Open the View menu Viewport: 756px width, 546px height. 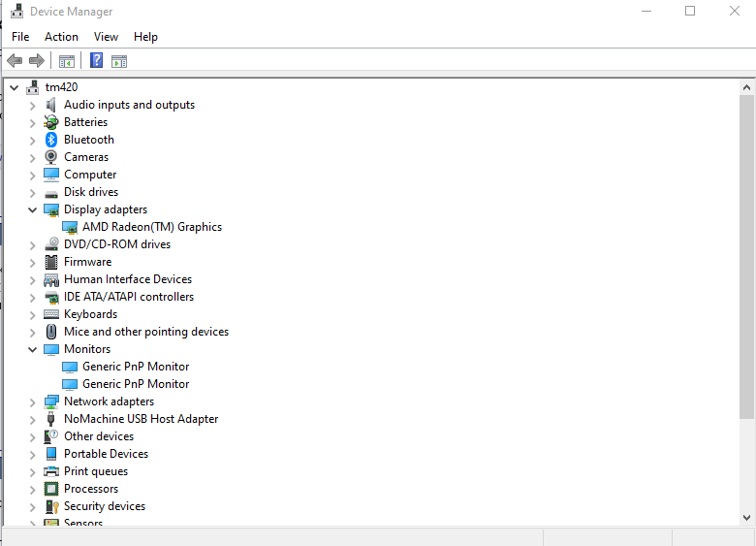[x=106, y=37]
